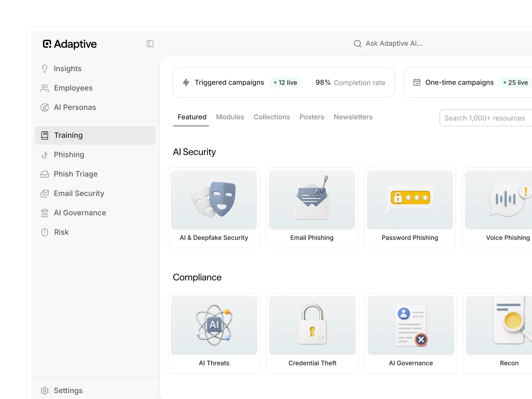Navigate to Email Security

(95, 194)
